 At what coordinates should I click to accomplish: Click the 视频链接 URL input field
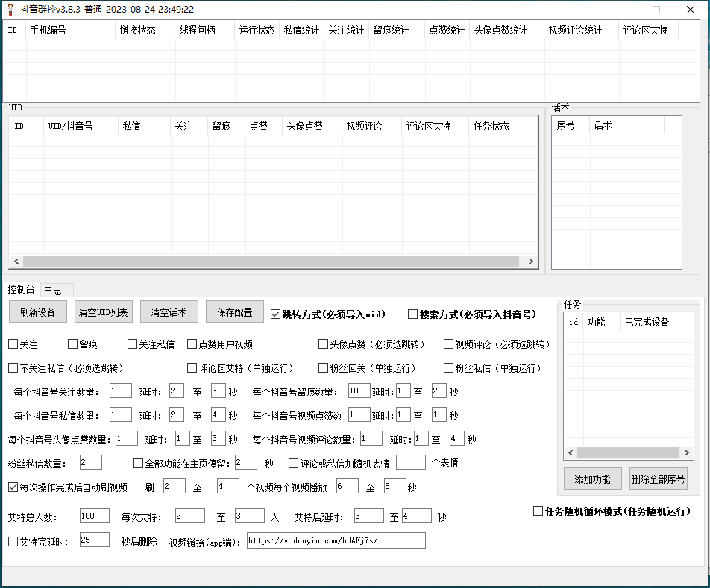335,540
